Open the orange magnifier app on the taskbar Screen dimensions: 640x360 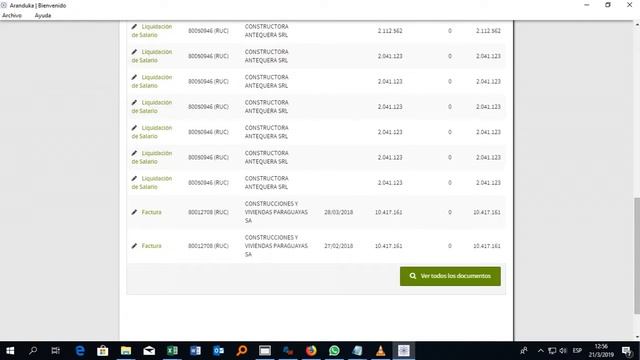pos(242,351)
